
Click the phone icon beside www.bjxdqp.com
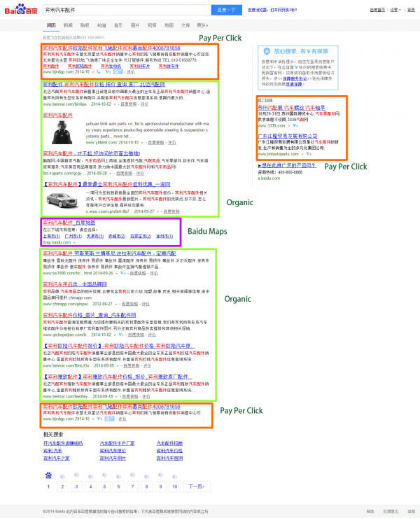click(99, 71)
